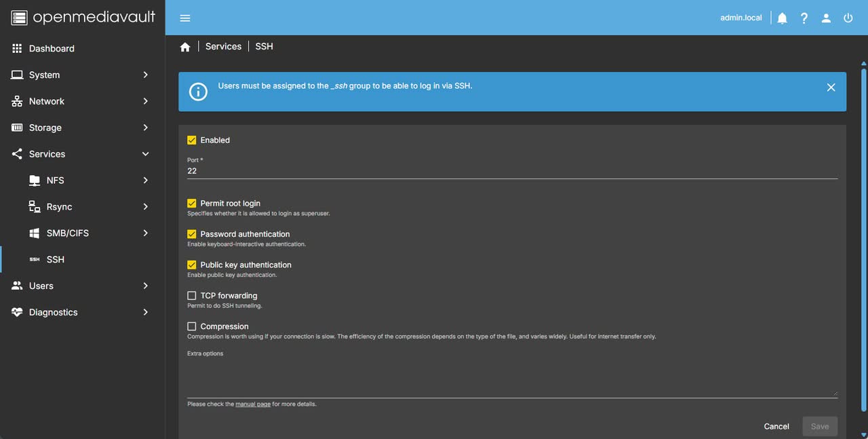Screen dimensions: 868x439
Task: Open the Dashboard grid icon
Action: (x=17, y=48)
